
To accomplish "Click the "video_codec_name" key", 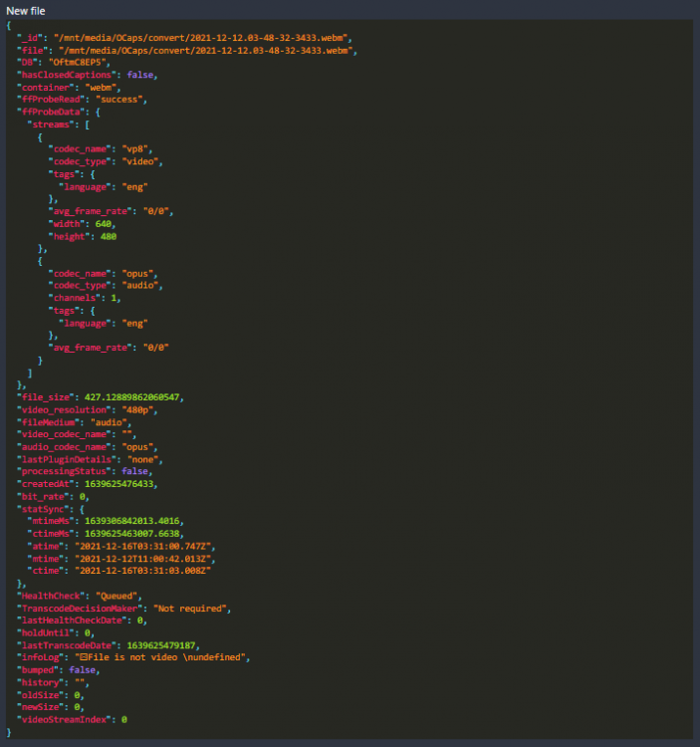I will point(65,434).
